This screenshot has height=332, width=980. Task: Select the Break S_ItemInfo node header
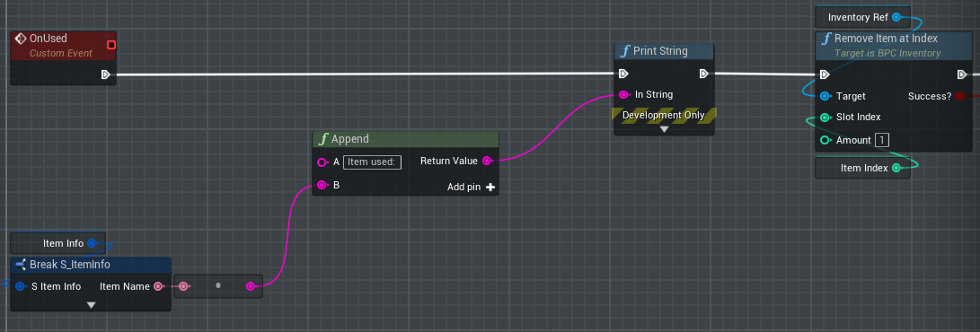point(91,265)
